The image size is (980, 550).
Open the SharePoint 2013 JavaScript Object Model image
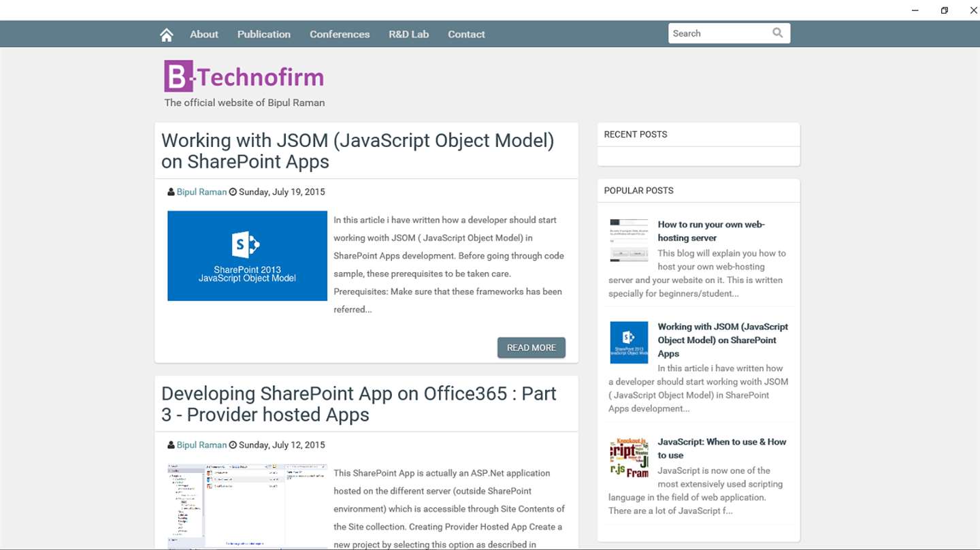pos(247,256)
